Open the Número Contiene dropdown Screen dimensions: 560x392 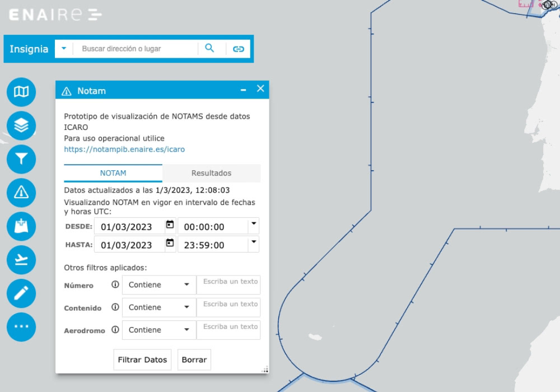click(x=159, y=285)
